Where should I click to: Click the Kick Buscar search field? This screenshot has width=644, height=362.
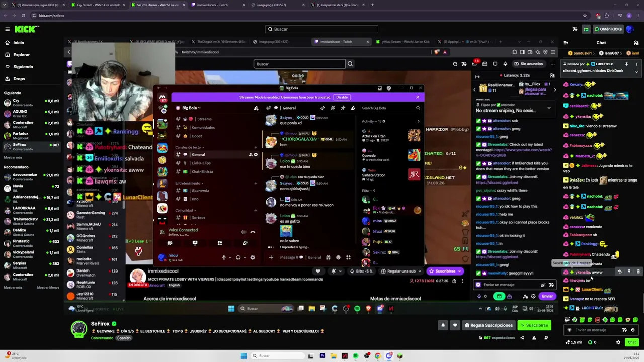pos(321,29)
